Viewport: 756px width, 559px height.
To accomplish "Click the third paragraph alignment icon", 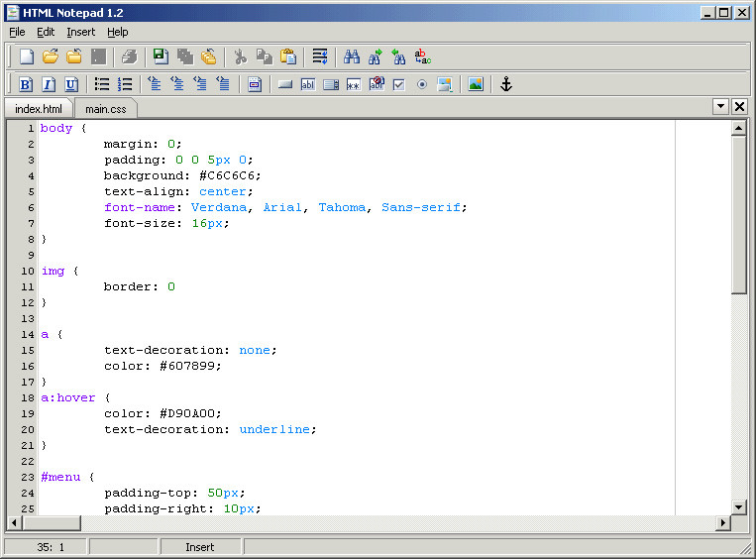I will [200, 84].
